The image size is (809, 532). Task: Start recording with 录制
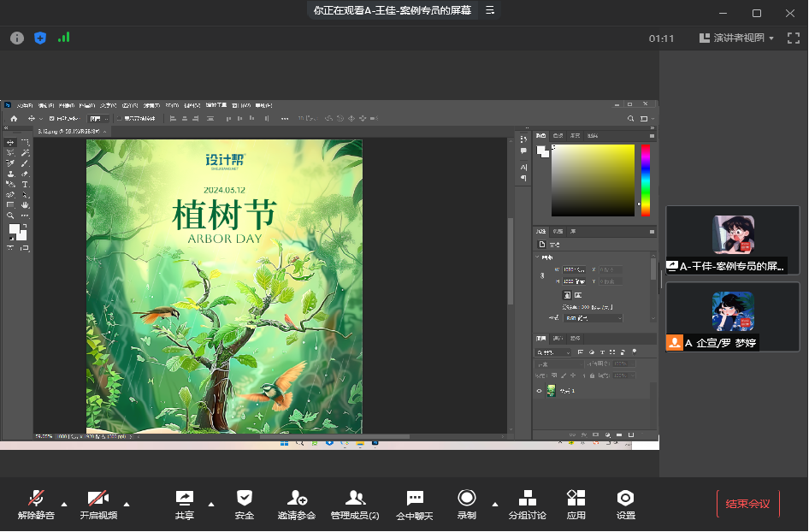[466, 504]
